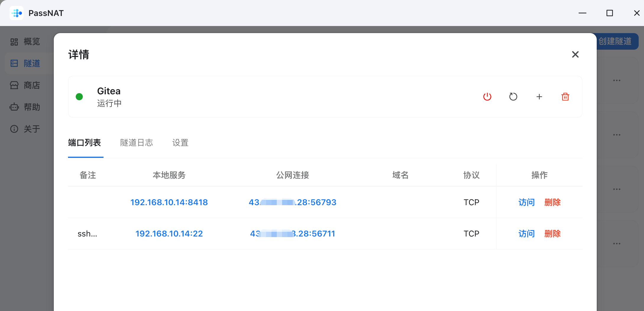Open local service 192.168.10.14:22 link

click(169, 234)
